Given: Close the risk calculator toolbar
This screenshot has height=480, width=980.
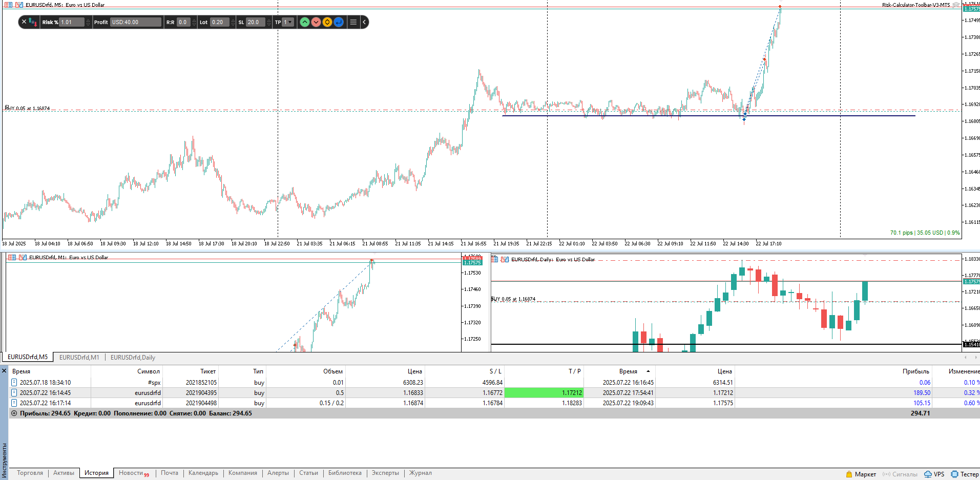Looking at the screenshot, I should point(24,22).
